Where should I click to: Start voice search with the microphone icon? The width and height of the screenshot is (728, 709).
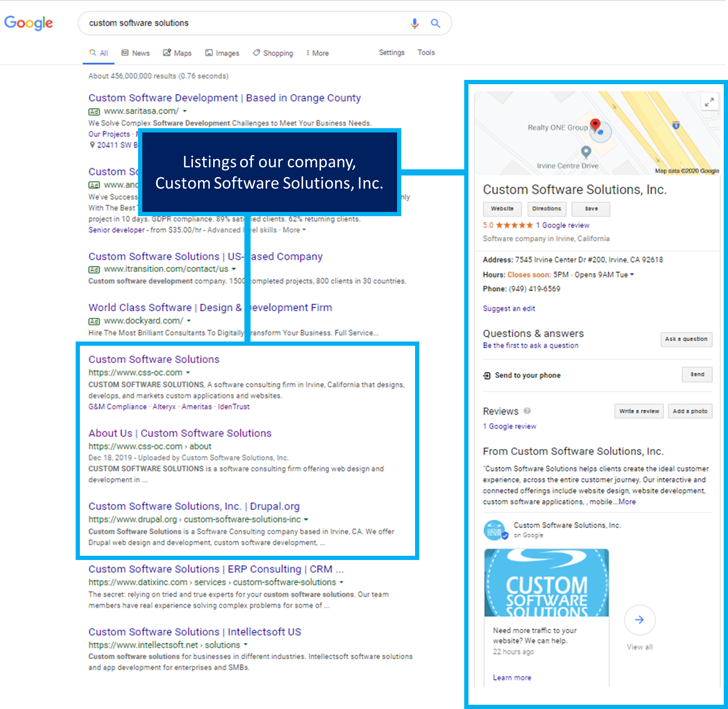coord(415,23)
